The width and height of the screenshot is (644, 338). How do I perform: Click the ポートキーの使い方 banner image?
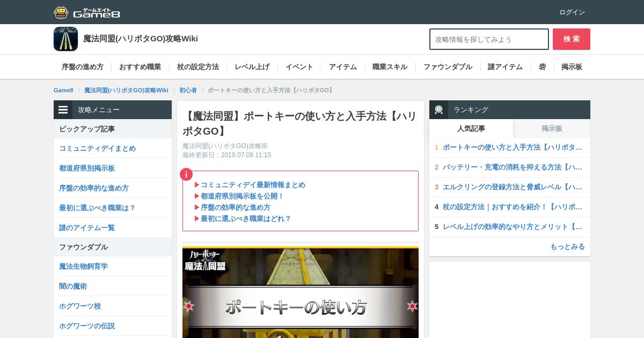pyautogui.click(x=301, y=292)
